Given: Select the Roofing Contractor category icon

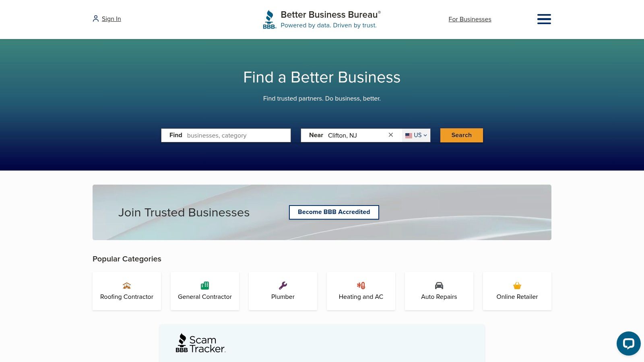Looking at the screenshot, I should [126, 286].
